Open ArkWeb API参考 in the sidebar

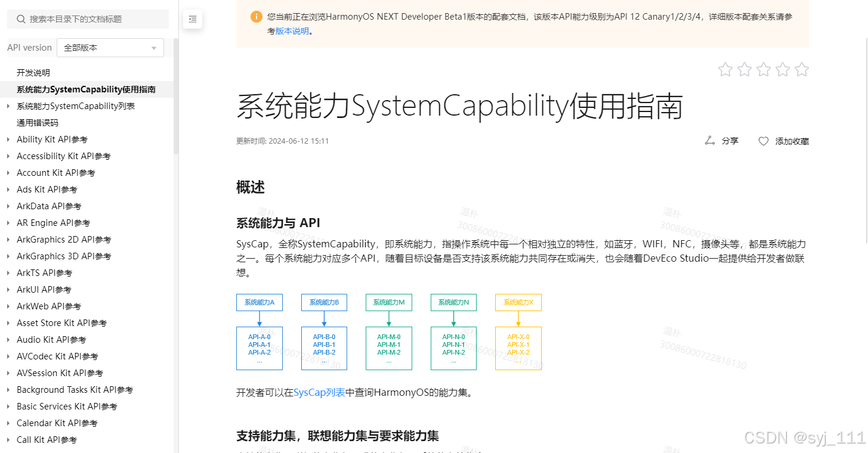pos(49,306)
